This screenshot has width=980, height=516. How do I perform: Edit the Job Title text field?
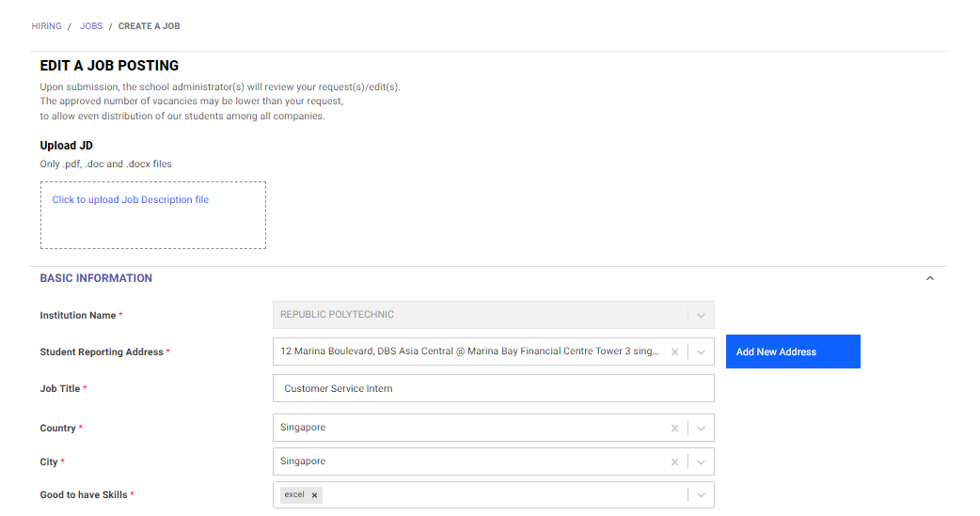pos(493,388)
